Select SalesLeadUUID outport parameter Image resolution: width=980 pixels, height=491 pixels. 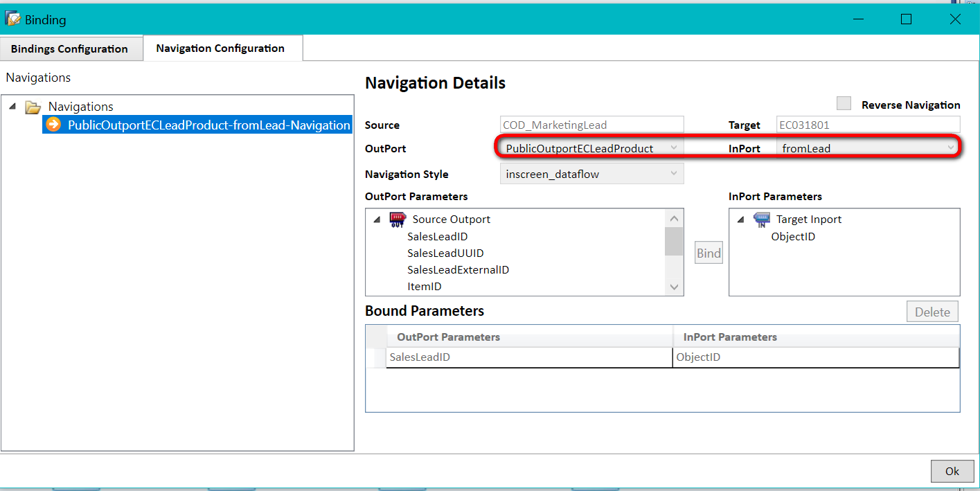coord(445,253)
